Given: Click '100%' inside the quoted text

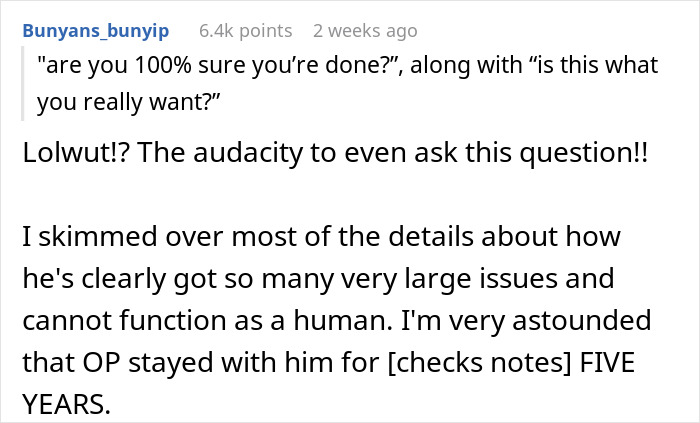Looking at the screenshot, I should (162, 65).
